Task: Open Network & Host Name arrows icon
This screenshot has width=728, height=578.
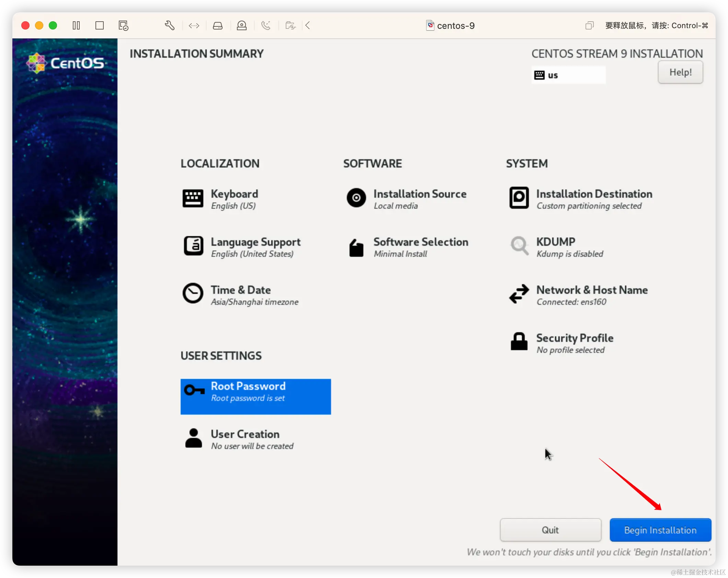Action: pos(519,294)
